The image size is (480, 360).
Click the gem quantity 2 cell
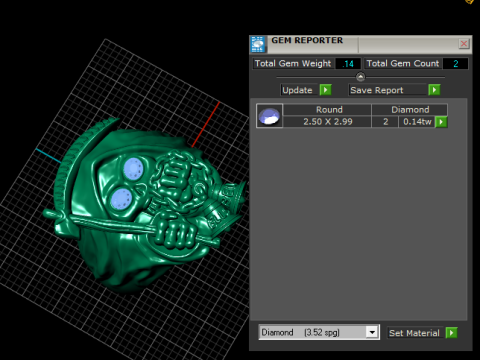385,122
